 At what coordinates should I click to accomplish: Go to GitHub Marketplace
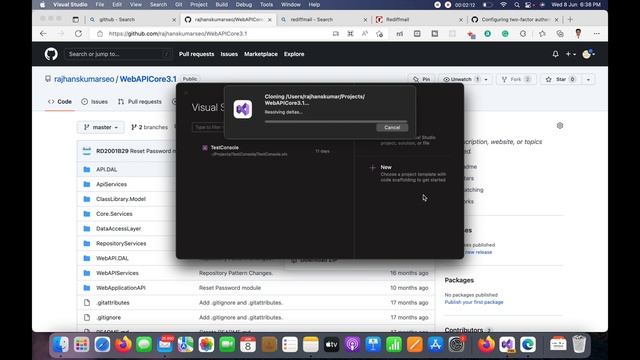[261, 54]
